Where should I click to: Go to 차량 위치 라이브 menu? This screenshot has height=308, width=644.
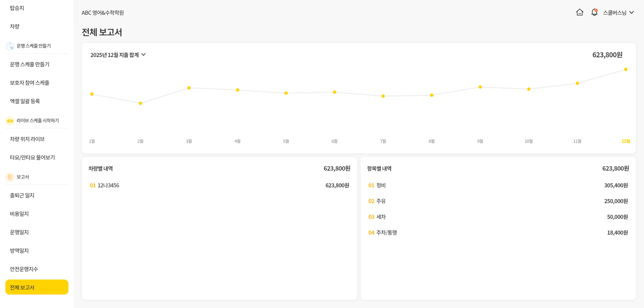[x=27, y=139]
